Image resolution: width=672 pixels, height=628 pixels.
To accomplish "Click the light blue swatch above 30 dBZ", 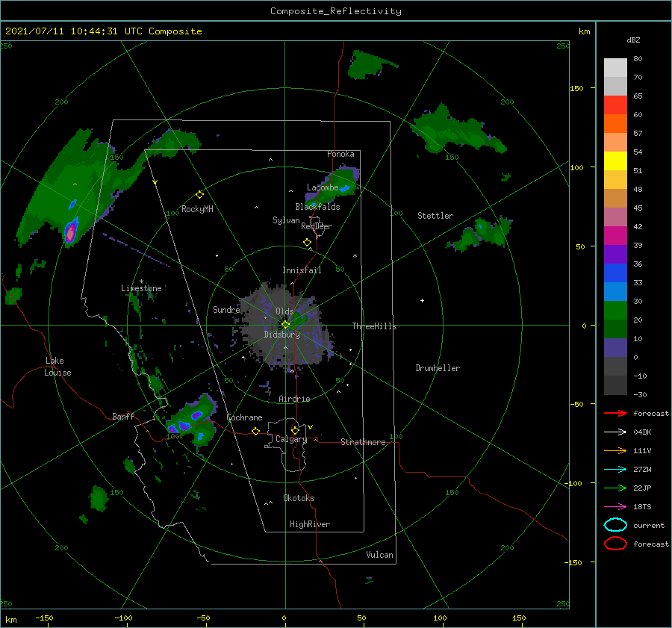I will tap(615, 291).
